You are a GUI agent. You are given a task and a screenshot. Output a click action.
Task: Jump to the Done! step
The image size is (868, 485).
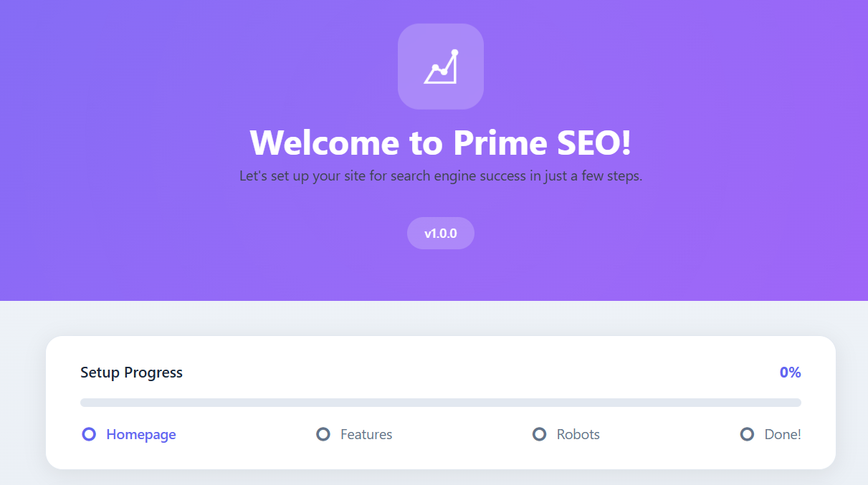[783, 434]
